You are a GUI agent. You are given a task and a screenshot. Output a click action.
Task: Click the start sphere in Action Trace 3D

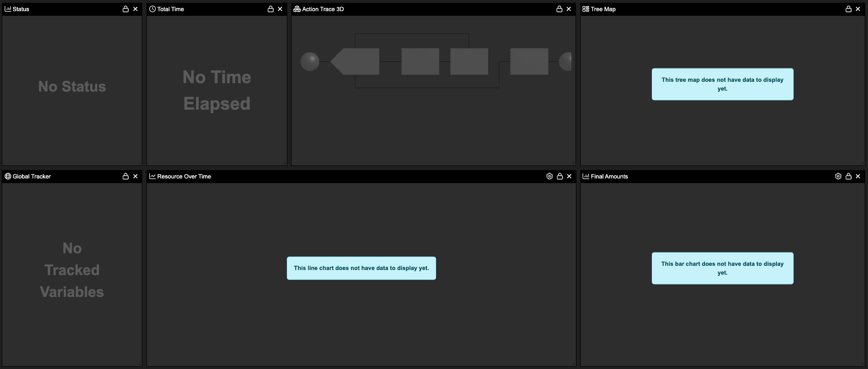(310, 61)
